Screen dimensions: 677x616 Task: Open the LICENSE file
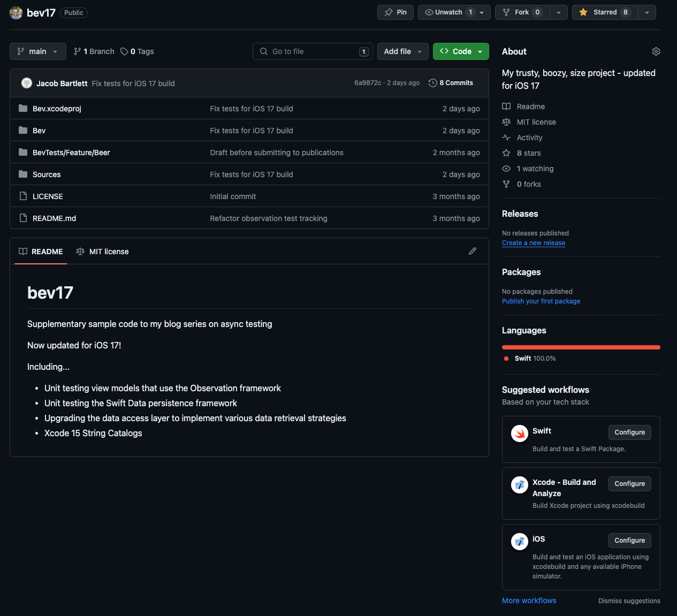48,196
